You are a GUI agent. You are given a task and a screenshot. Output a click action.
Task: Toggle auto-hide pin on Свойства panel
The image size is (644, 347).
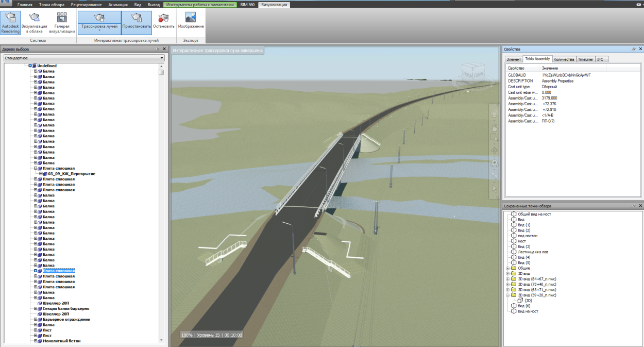point(634,48)
